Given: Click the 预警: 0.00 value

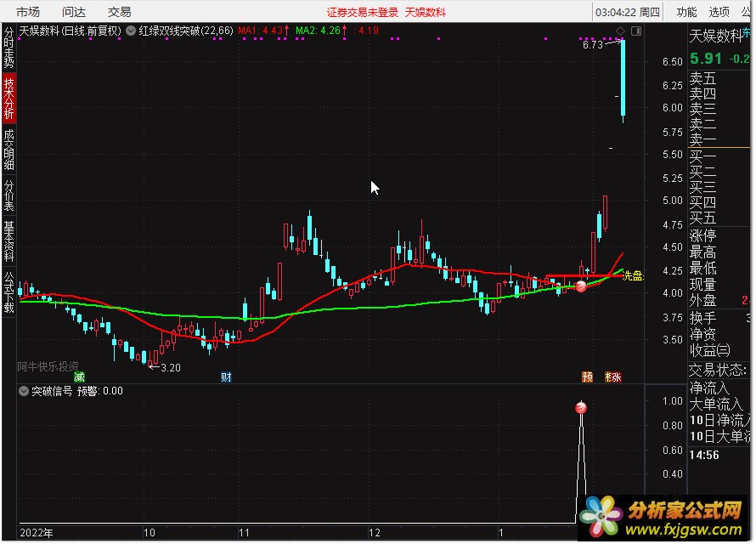Looking at the screenshot, I should coord(99,391).
